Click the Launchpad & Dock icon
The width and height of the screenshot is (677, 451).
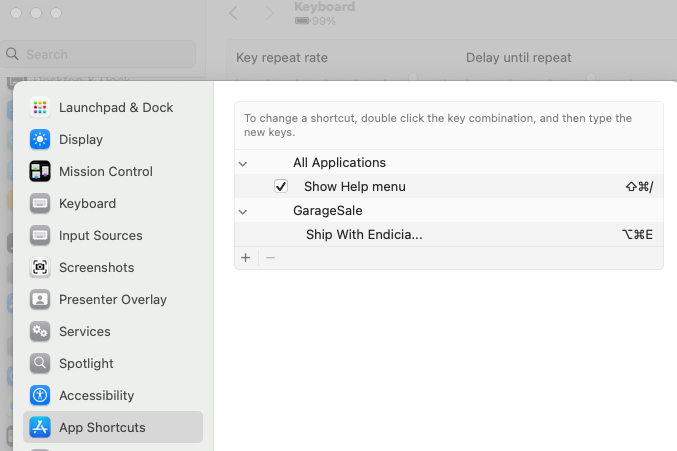tap(40, 107)
